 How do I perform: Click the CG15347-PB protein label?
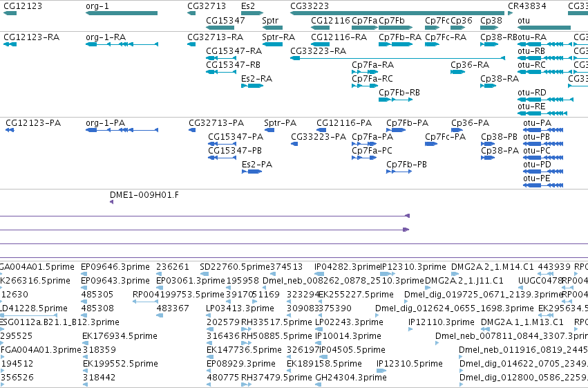tap(235, 151)
